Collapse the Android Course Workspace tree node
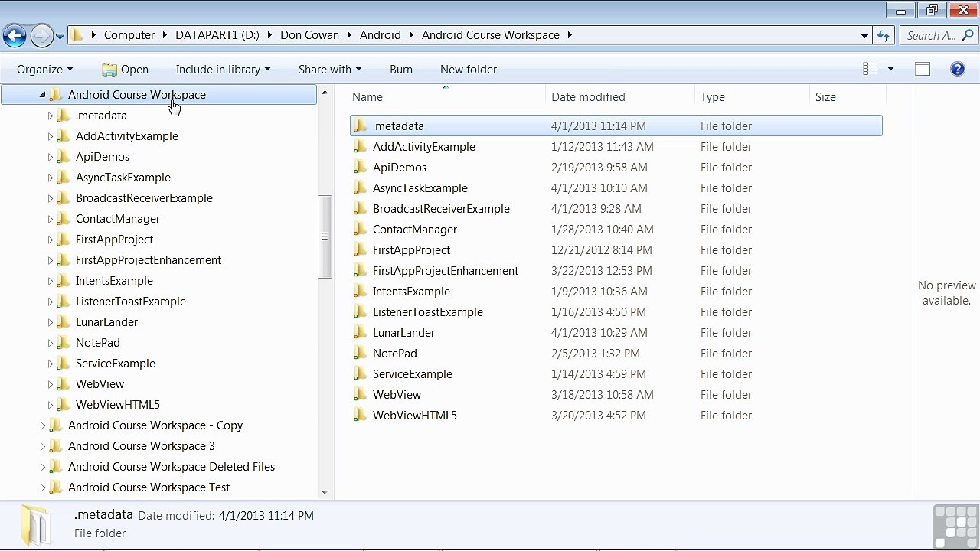Viewport: 980px width, 551px height. coord(43,95)
